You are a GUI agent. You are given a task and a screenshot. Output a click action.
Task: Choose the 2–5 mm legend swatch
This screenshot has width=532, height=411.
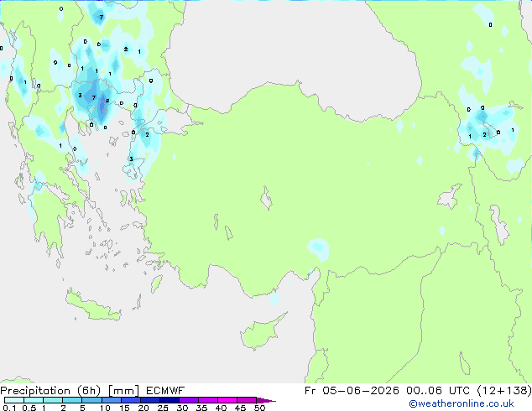tap(72, 400)
